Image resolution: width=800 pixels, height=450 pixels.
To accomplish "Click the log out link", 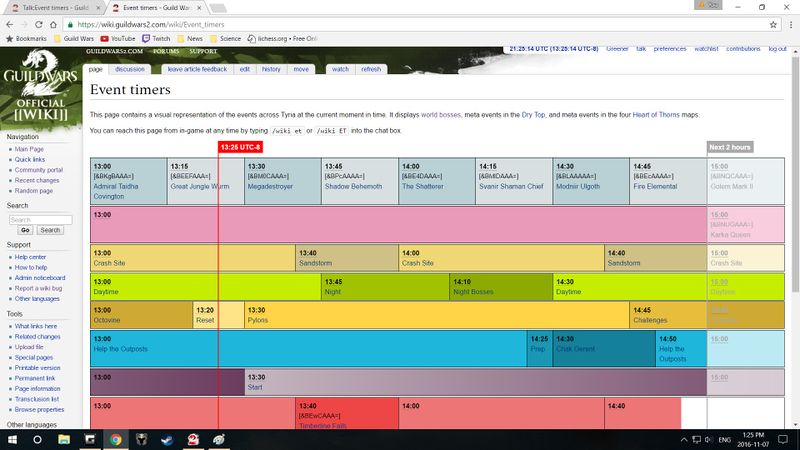I will tap(778, 49).
